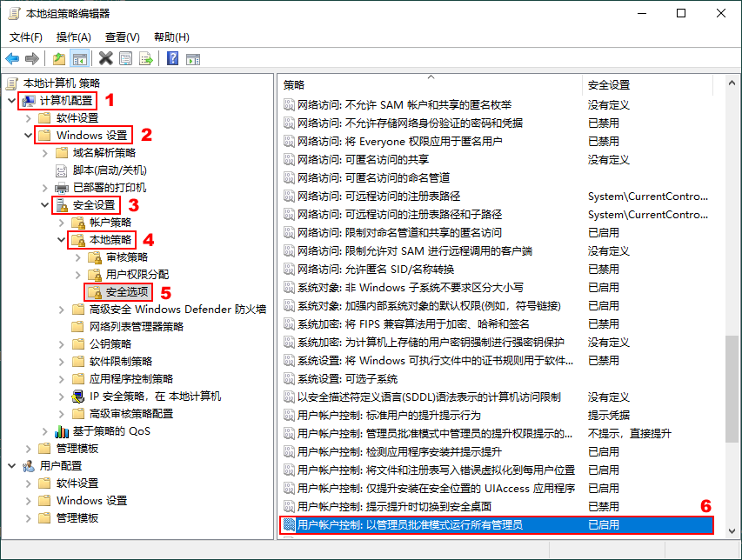This screenshot has width=742, height=560.
Task: Click the Export list toolbar icon
Action: (146, 58)
